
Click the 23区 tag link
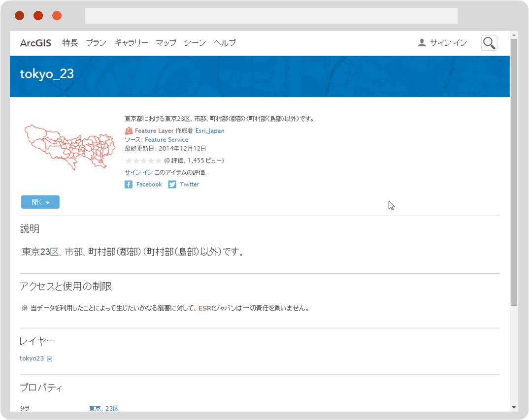tap(112, 409)
